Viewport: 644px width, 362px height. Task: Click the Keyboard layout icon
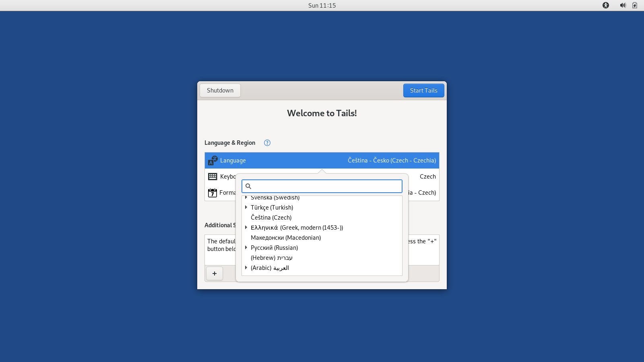(x=213, y=177)
